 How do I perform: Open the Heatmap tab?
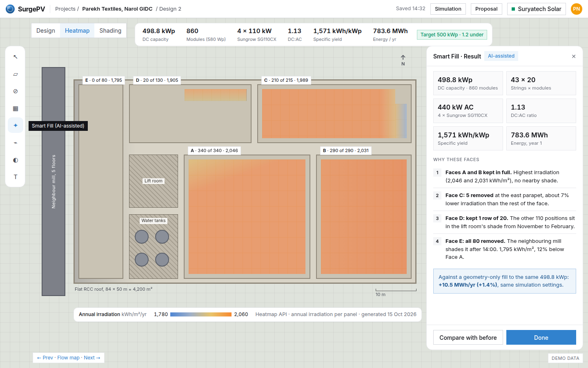pyautogui.click(x=77, y=31)
